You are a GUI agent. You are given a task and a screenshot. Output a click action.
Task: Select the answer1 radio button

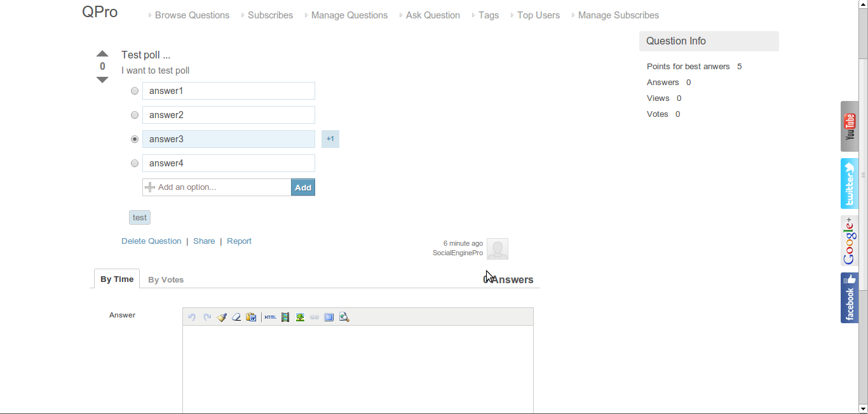pos(135,91)
